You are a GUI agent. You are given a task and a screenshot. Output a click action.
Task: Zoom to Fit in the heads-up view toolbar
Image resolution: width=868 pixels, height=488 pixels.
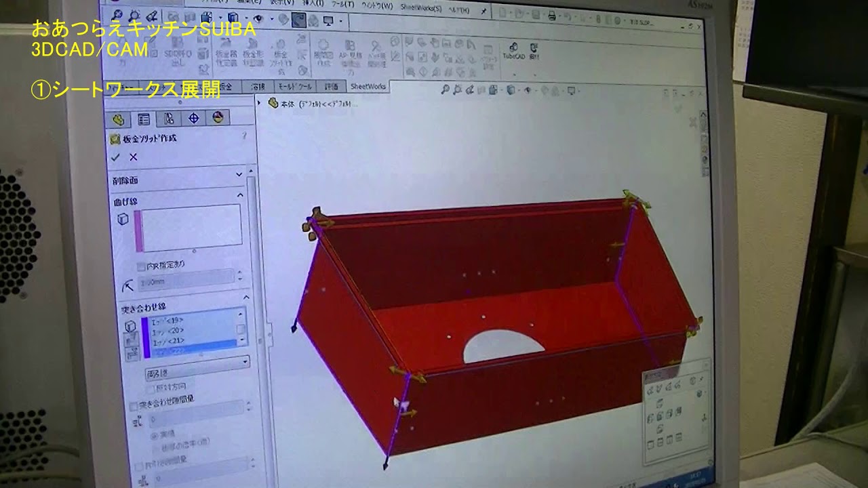click(x=444, y=89)
